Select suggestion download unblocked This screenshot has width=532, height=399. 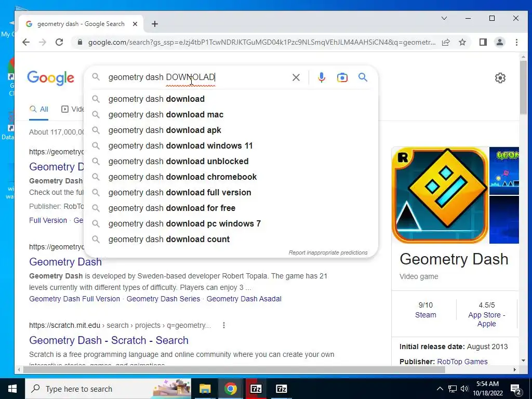click(231, 162)
